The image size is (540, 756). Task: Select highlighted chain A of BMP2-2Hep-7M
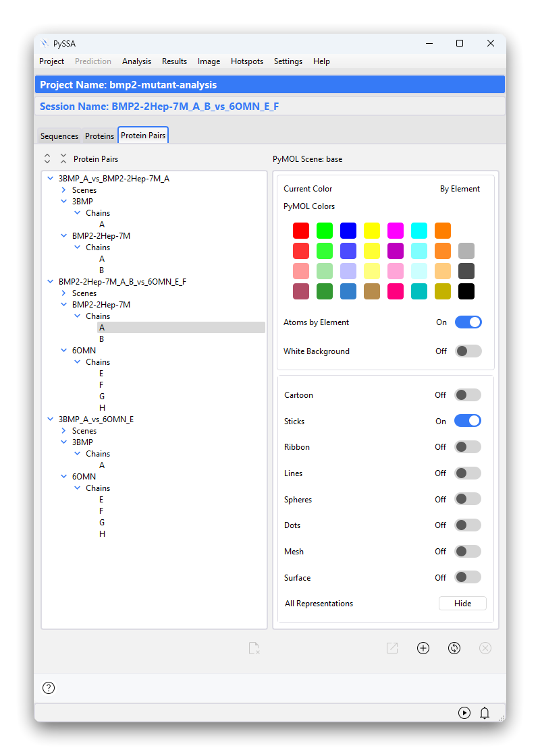point(182,327)
